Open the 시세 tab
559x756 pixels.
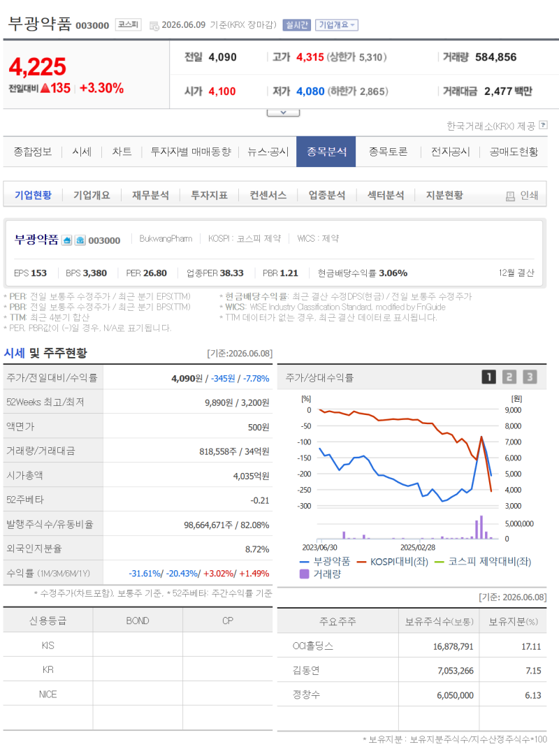click(x=82, y=152)
